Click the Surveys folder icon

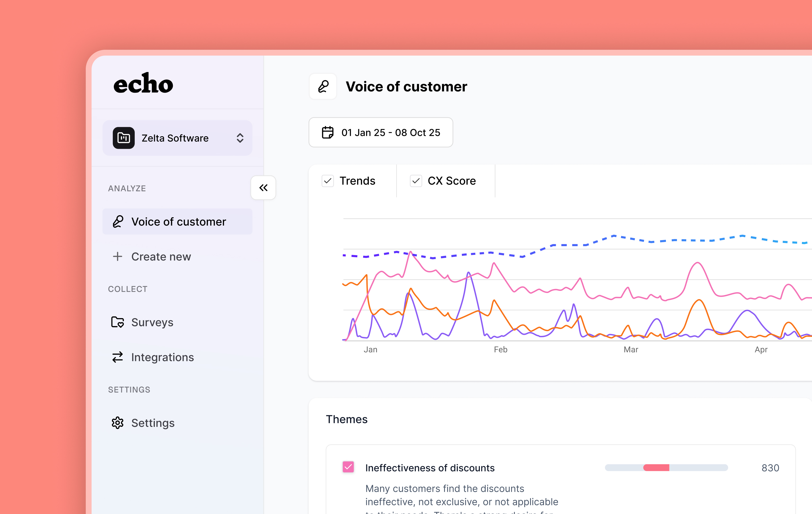click(117, 322)
